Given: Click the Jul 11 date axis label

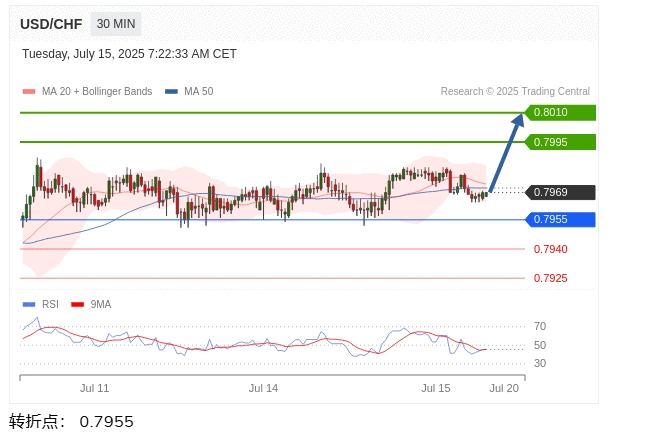Looking at the screenshot, I should [x=95, y=388].
